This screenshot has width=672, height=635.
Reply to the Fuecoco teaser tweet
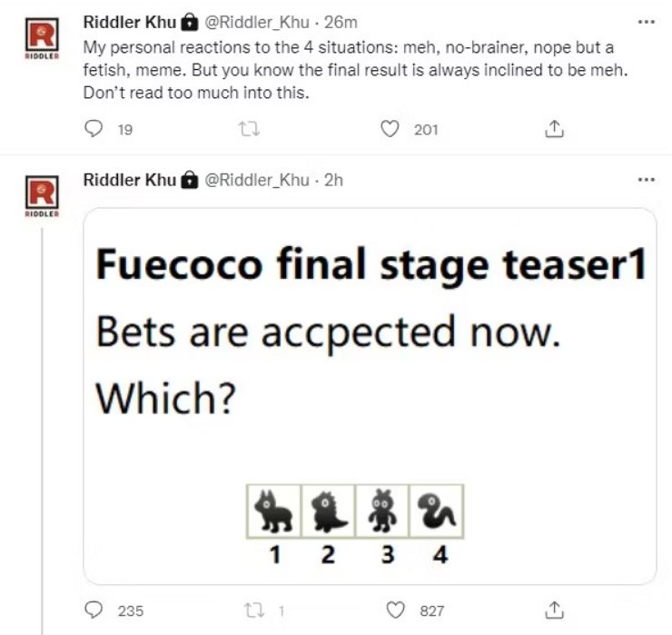pyautogui.click(x=95, y=611)
